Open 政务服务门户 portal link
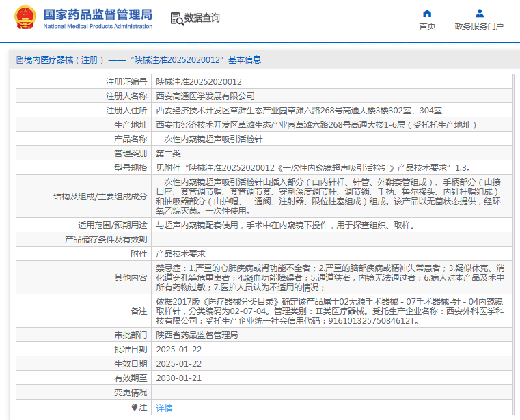The width and height of the screenshot is (520, 420). click(479, 26)
